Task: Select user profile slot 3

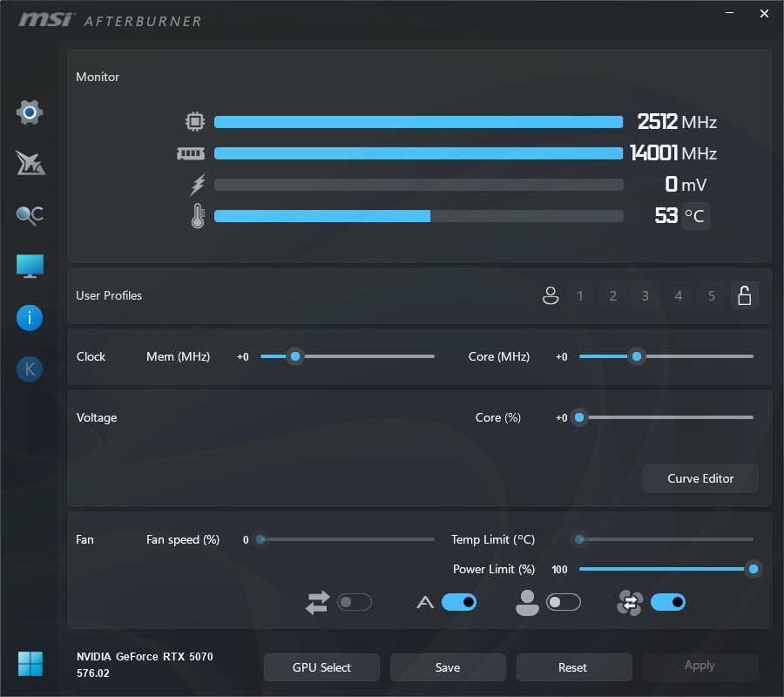Action: [645, 296]
